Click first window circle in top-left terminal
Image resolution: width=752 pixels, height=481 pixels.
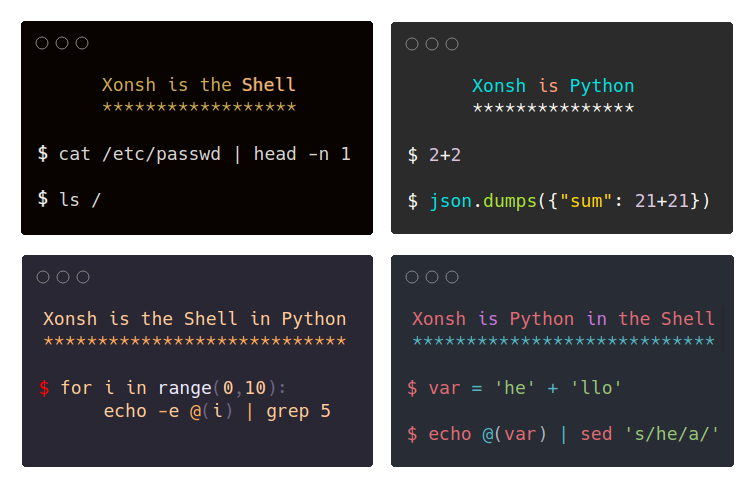(x=42, y=43)
